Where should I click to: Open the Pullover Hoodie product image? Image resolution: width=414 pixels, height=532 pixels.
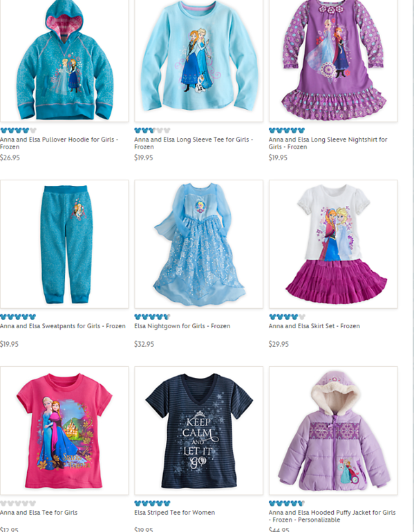tap(64, 60)
